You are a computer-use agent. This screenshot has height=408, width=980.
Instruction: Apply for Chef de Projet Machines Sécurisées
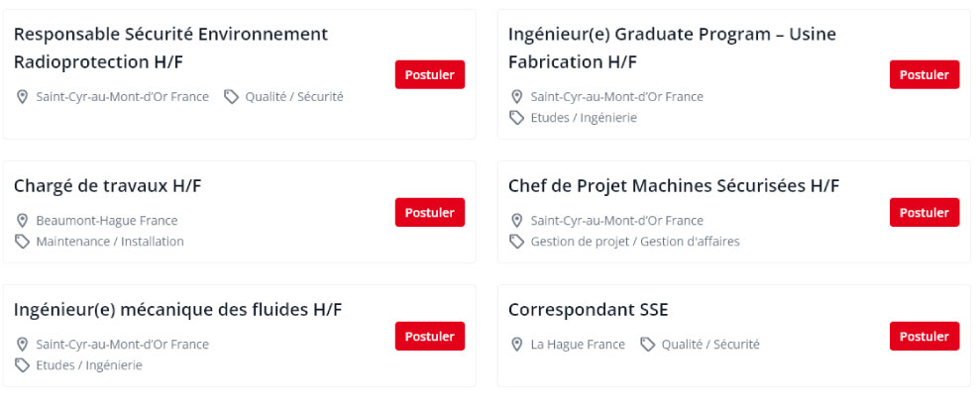tap(925, 213)
